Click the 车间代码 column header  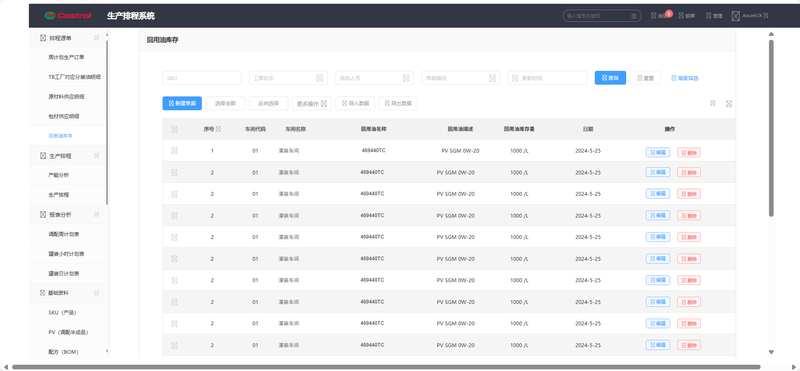(255, 129)
